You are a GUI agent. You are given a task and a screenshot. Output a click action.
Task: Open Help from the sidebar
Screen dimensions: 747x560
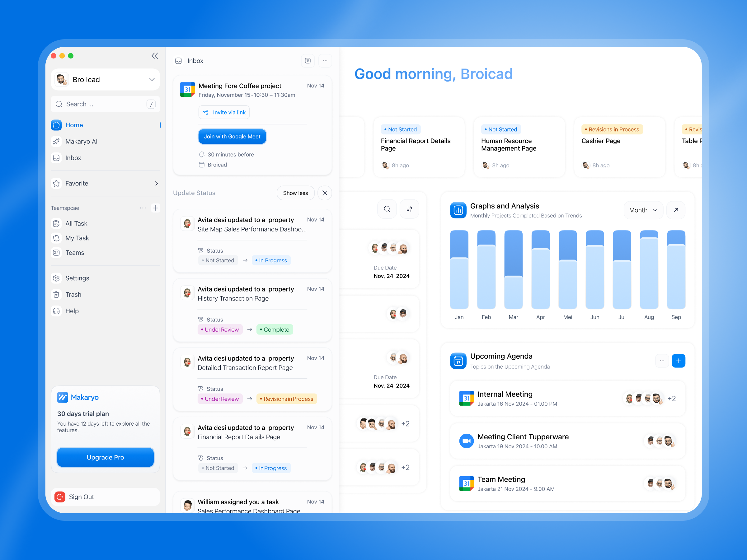click(72, 311)
